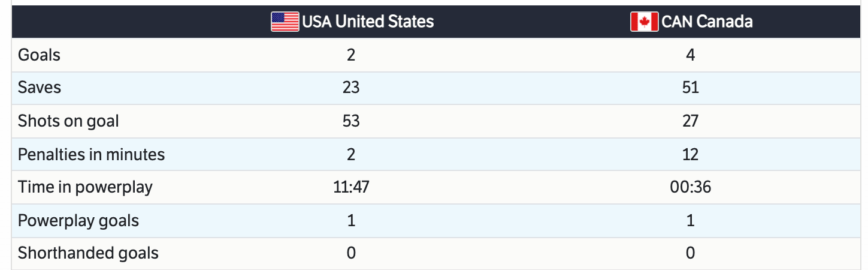Click the Time in powerplay label
868x270 pixels.
coord(85,187)
